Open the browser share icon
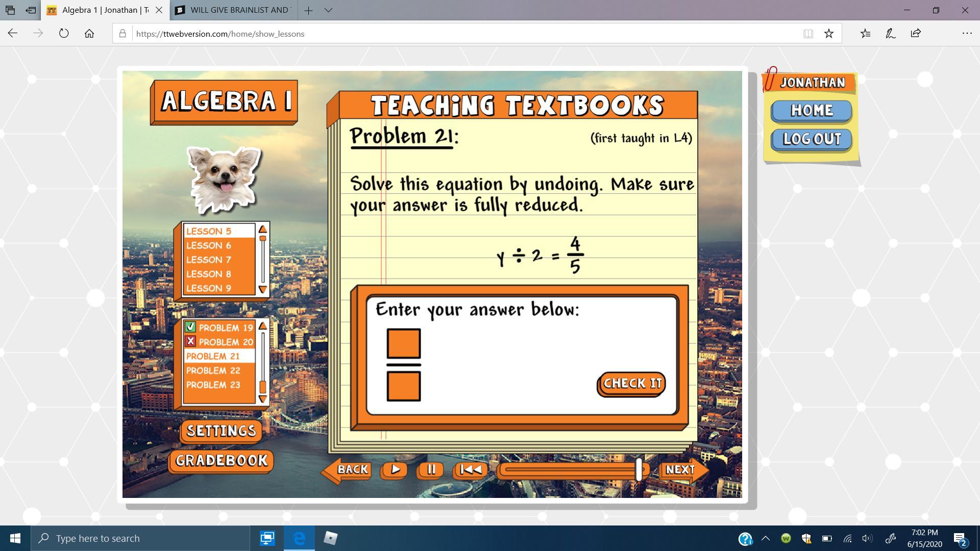The width and height of the screenshot is (980, 551). coord(915,34)
